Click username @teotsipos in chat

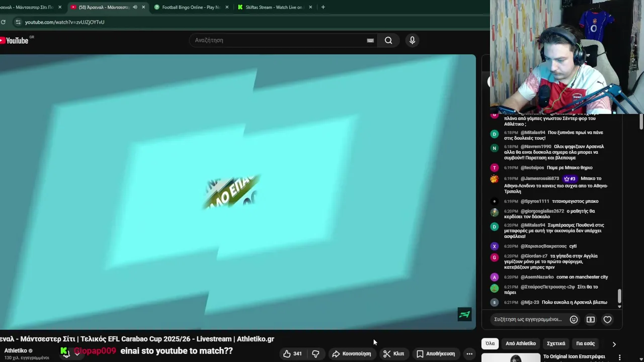532,167
